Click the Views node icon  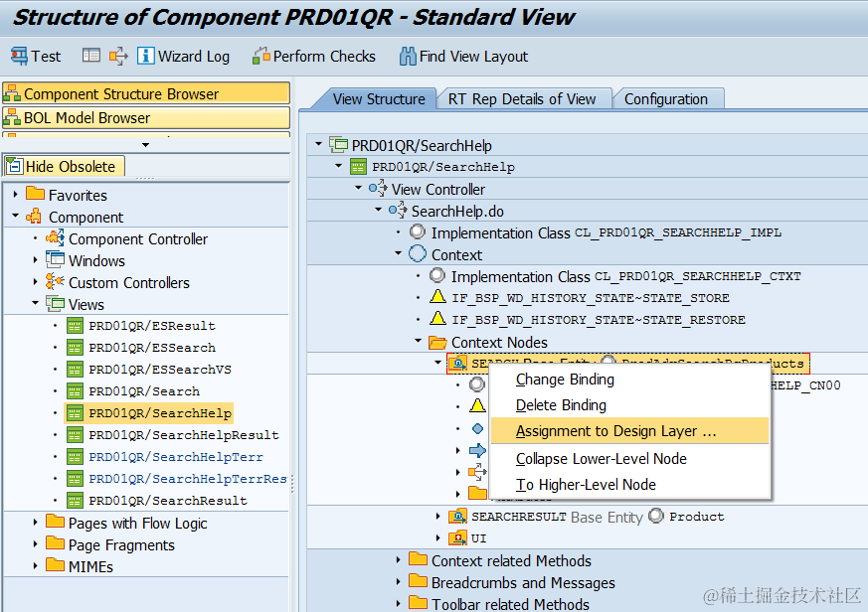pyautogui.click(x=55, y=304)
